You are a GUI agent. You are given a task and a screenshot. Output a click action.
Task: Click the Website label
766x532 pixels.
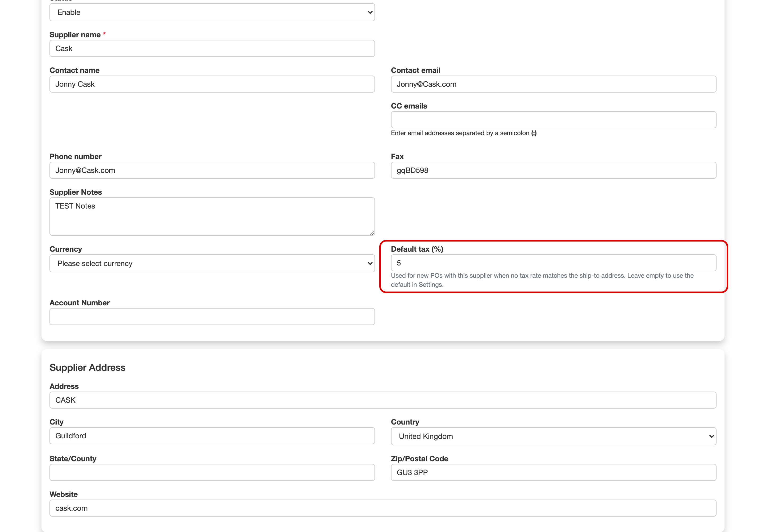(63, 494)
